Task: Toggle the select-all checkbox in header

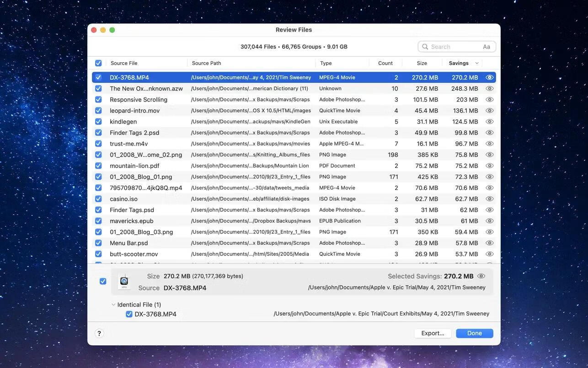Action: coord(98,63)
